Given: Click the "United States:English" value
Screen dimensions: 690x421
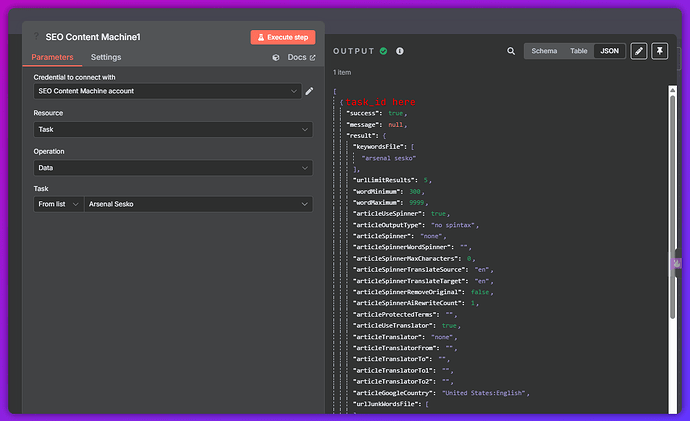Looking at the screenshot, I should 484,393.
